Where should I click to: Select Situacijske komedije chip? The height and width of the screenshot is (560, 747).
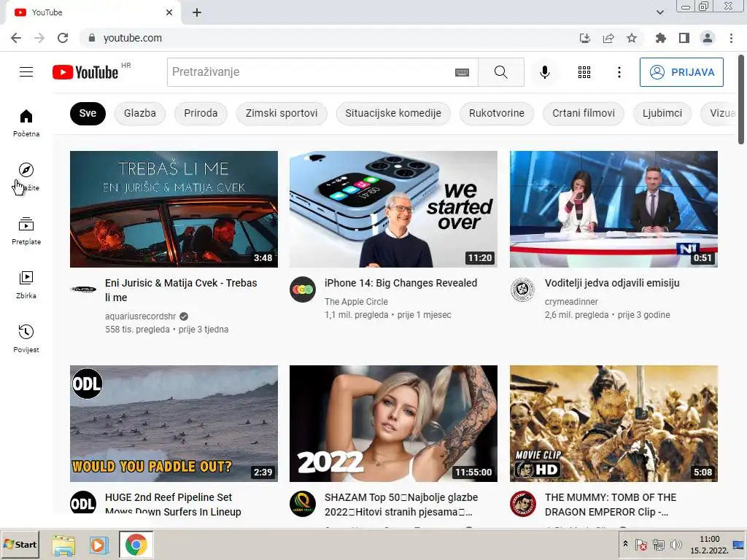tap(393, 113)
